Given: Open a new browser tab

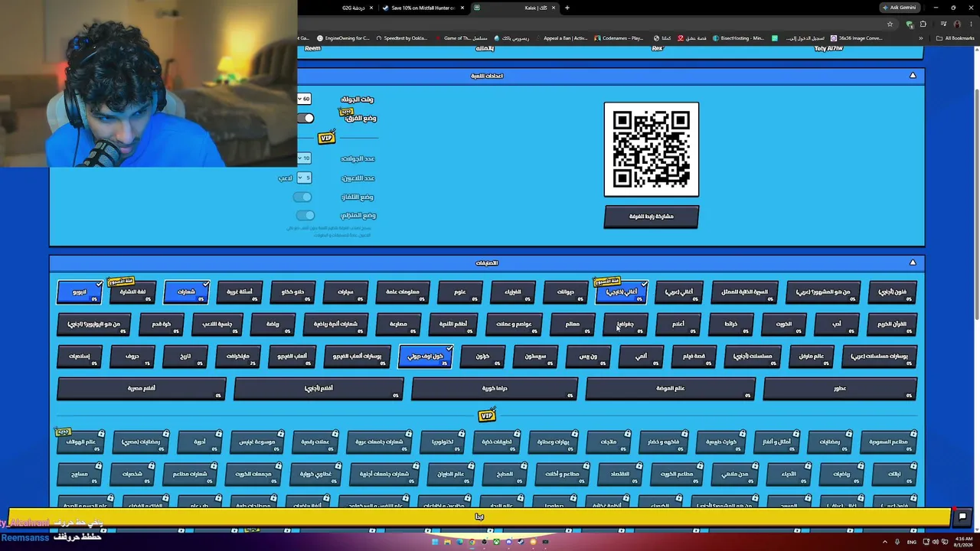Looking at the screenshot, I should tap(567, 8).
